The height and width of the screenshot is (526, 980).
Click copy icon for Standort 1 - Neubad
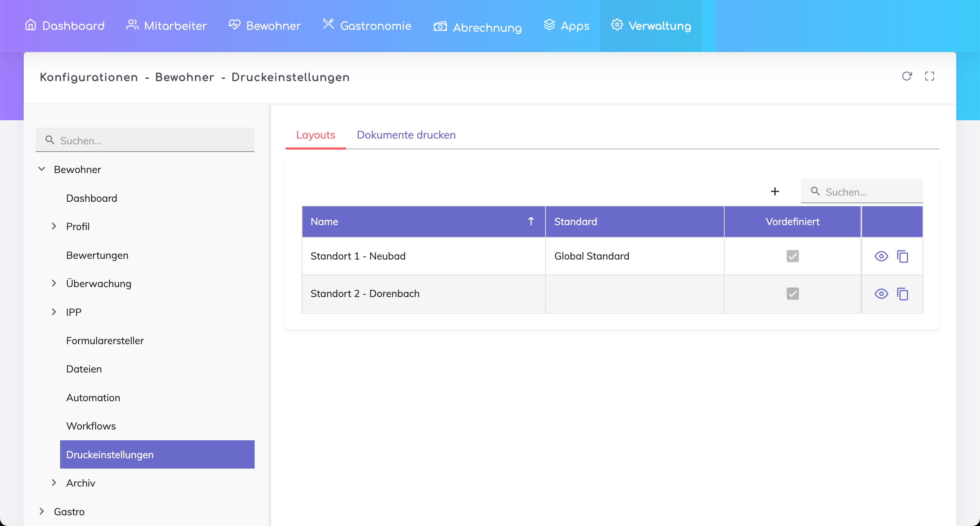[x=902, y=256]
